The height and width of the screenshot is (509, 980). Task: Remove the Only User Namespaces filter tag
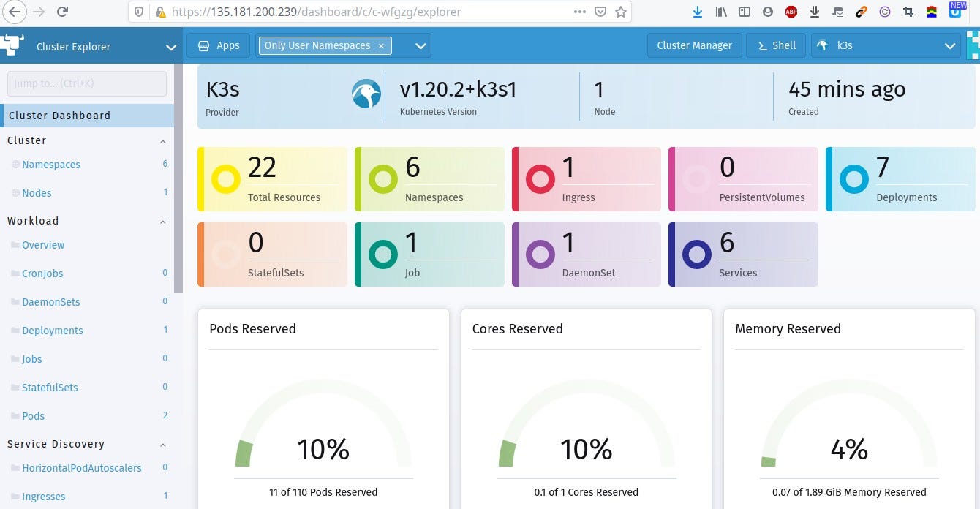click(381, 45)
